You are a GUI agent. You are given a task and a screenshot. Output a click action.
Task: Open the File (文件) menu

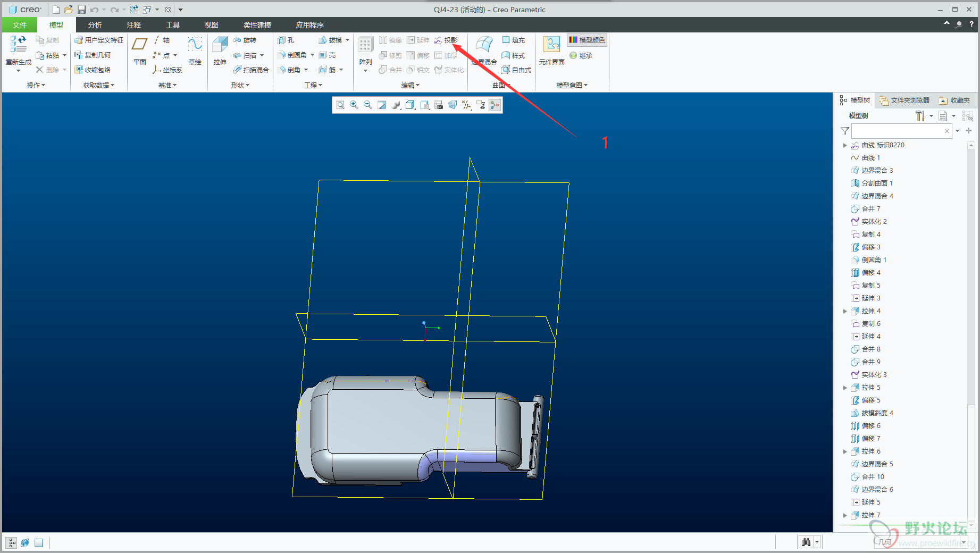(x=20, y=25)
